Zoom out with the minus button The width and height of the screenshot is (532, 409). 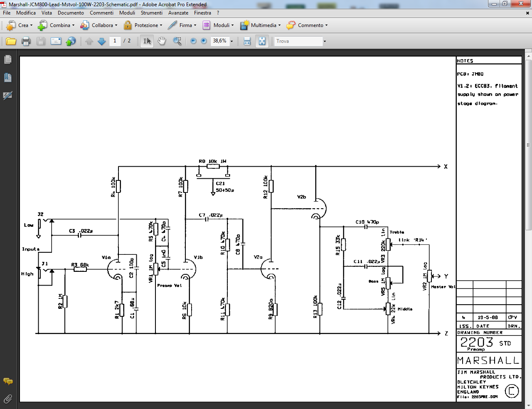point(193,41)
